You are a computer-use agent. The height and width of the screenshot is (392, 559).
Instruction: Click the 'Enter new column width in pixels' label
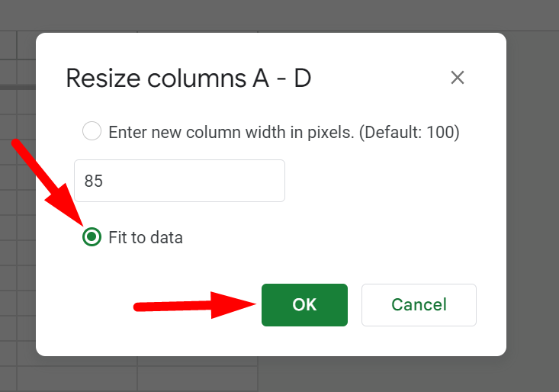(x=231, y=132)
